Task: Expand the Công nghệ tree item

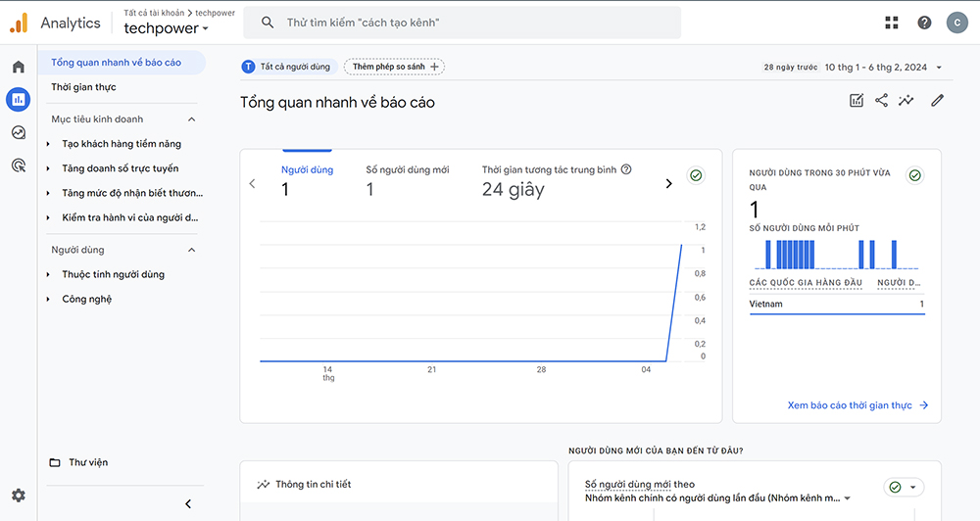Action: 48,300
